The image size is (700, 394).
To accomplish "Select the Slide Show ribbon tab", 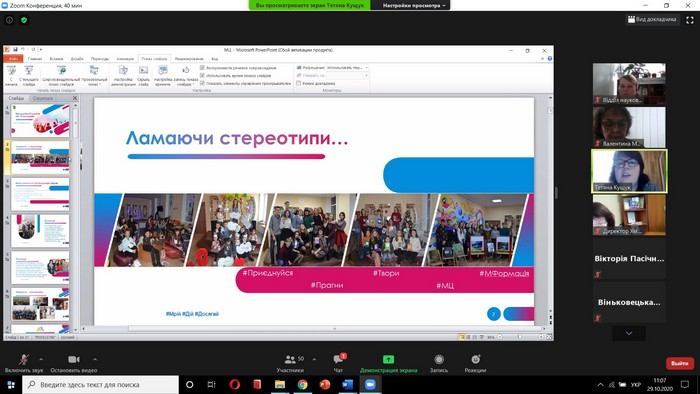I will (154, 59).
